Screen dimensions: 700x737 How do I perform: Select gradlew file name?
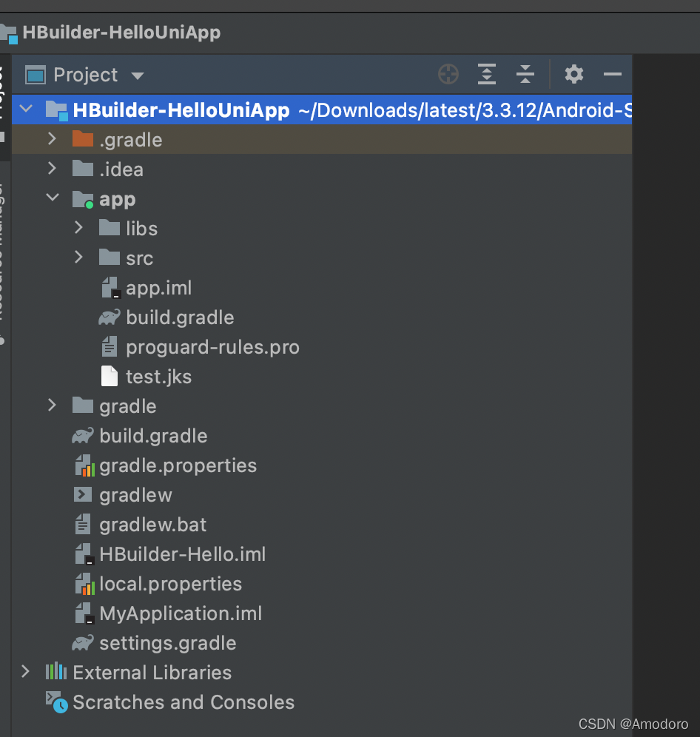pos(136,496)
